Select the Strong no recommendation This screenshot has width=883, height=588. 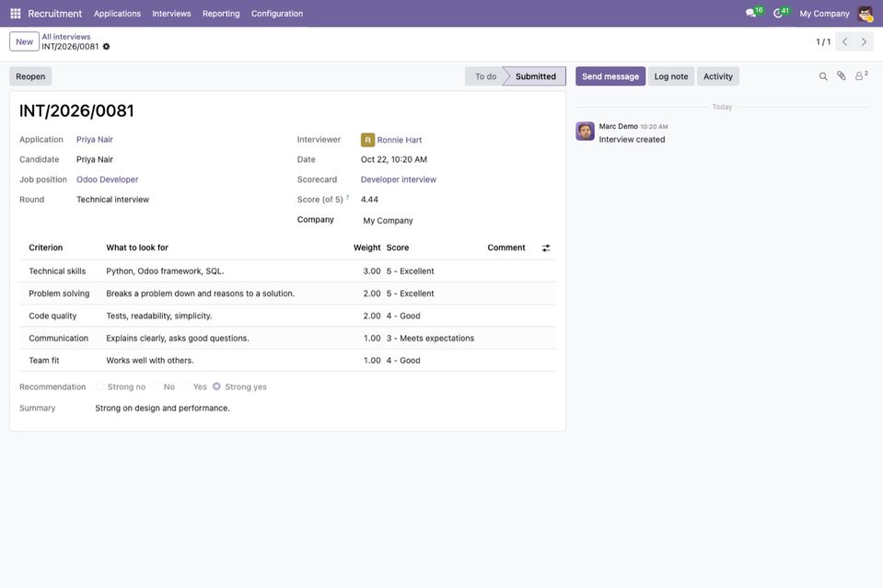pos(99,386)
